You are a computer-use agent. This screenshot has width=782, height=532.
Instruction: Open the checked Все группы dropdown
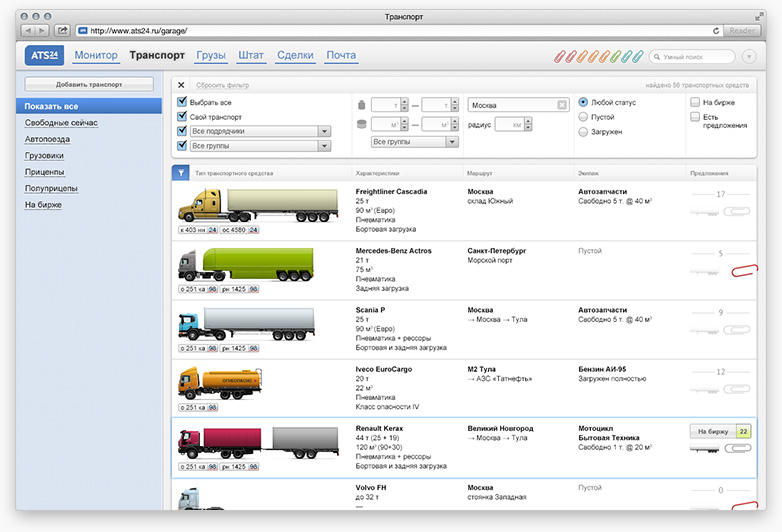260,146
